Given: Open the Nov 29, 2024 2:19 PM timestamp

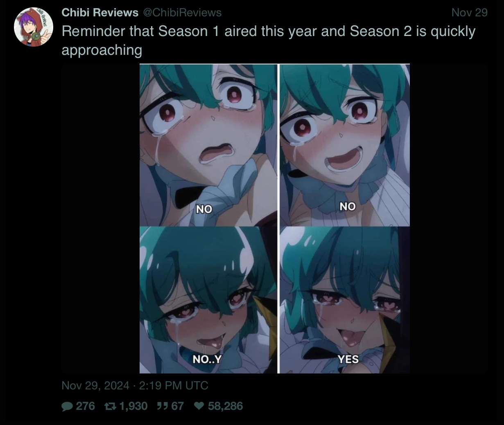Looking at the screenshot, I should pos(135,385).
